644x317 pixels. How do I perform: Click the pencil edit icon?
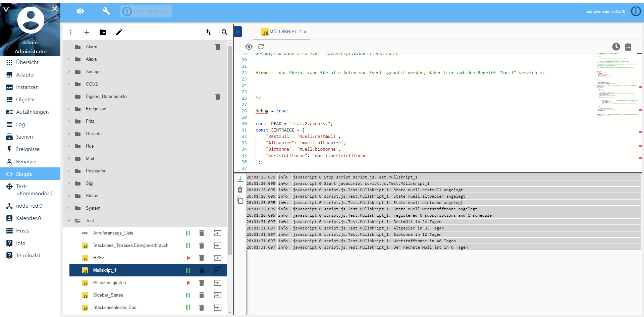tap(119, 32)
